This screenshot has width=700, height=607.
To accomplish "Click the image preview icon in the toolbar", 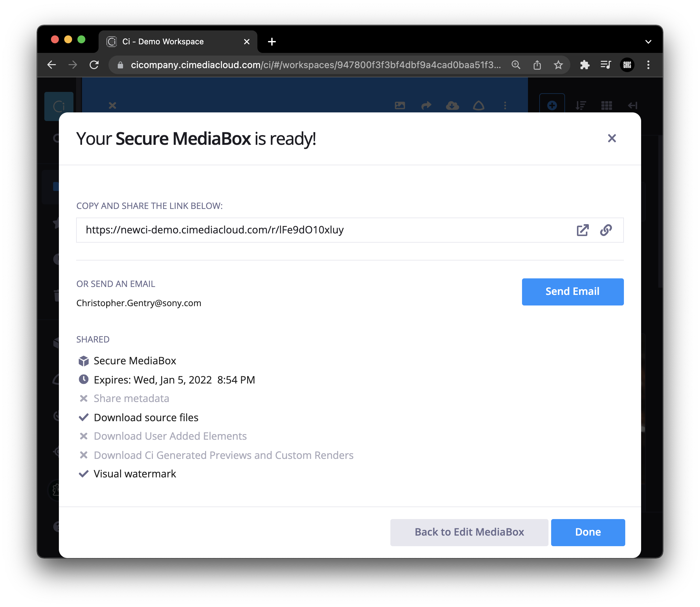I will [x=400, y=105].
